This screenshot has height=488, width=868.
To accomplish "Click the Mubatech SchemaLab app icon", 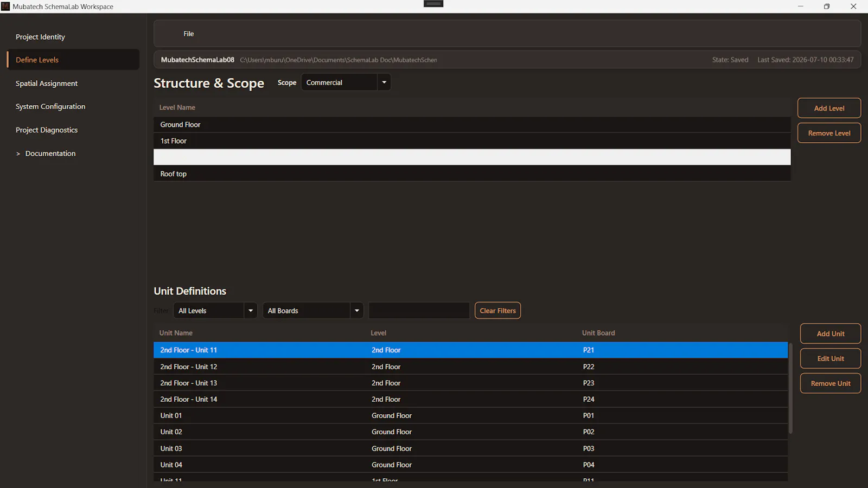I will click(x=5, y=7).
